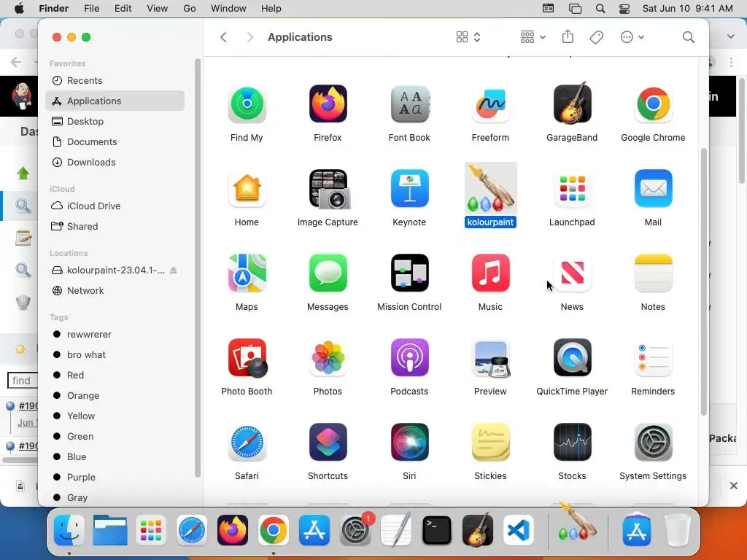Open the File menu
Image resolution: width=747 pixels, height=560 pixels.
[91, 9]
